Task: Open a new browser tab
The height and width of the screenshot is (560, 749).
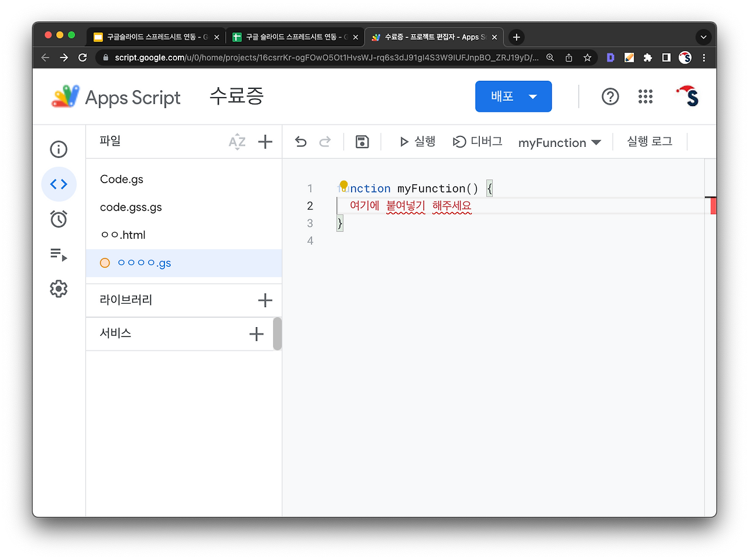Action: point(516,37)
